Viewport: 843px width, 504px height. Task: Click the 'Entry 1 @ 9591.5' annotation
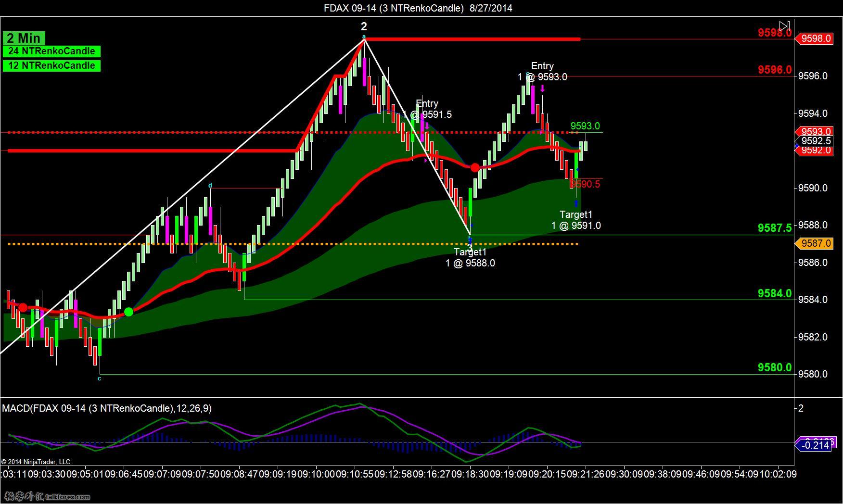(x=427, y=109)
